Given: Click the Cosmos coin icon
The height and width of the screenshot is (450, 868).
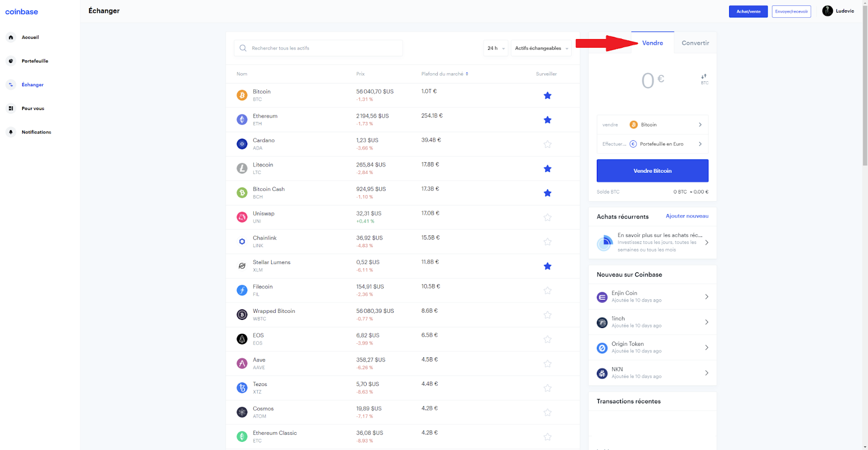Looking at the screenshot, I should click(242, 413).
